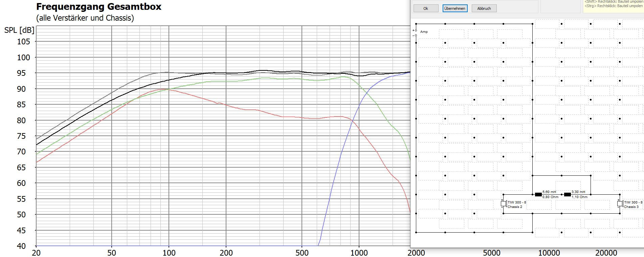Click the '0,80 Ohm' resistance value

pyautogui.click(x=550, y=197)
